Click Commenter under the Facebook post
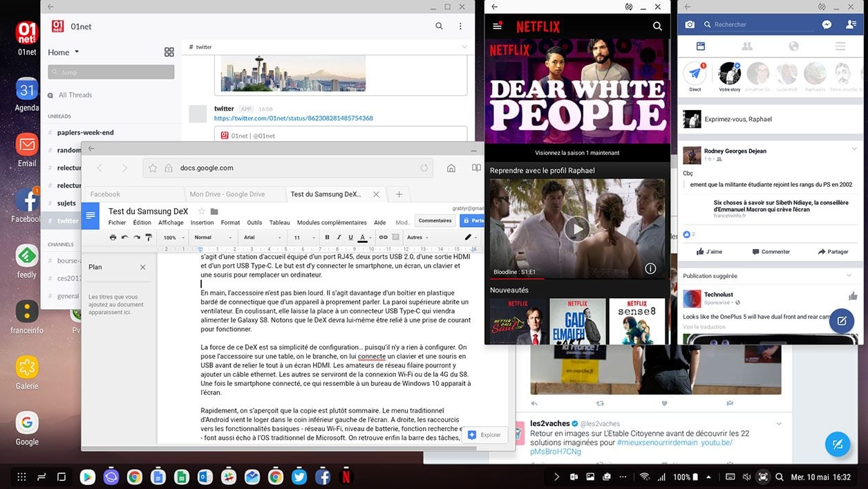The height and width of the screenshot is (489, 868). coord(771,252)
